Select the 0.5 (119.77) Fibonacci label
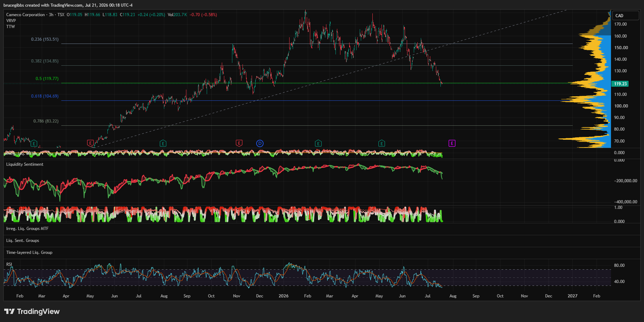The height and width of the screenshot is (322, 644). click(47, 79)
